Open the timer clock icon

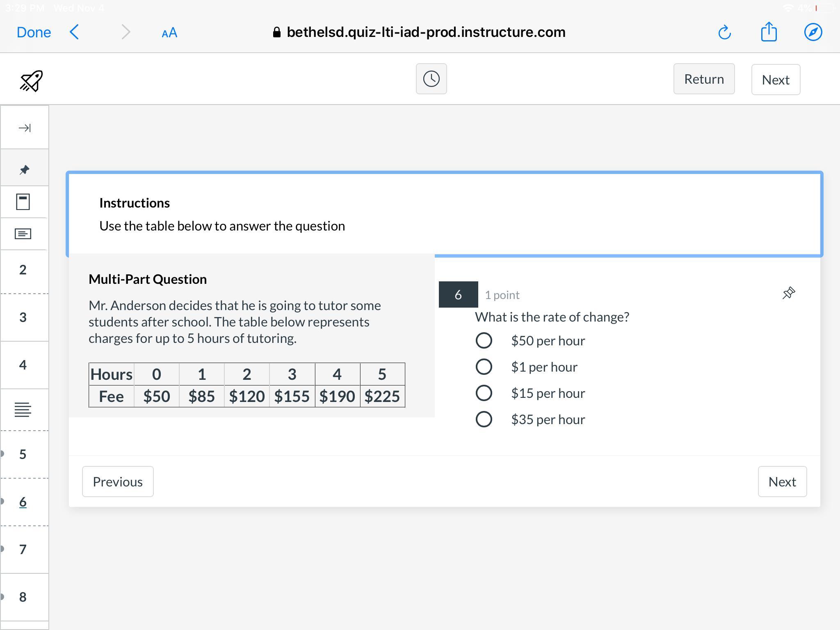coord(431,79)
